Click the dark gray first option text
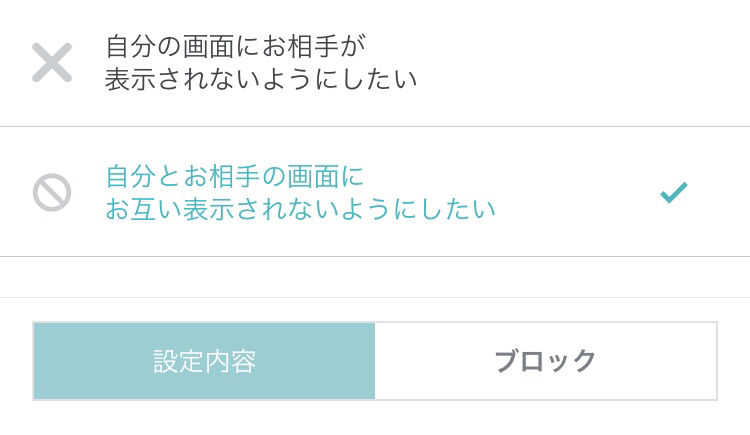 pos(260,62)
